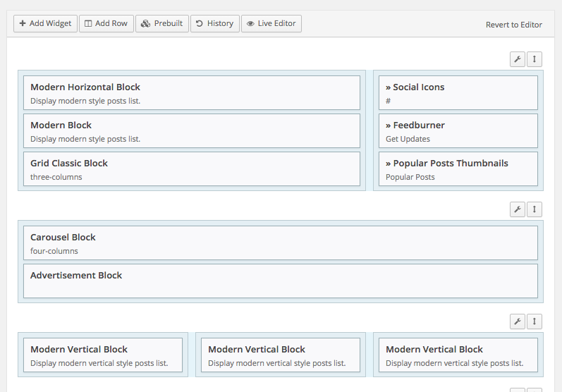
Task: Launch the Live Editor
Action: (271, 24)
